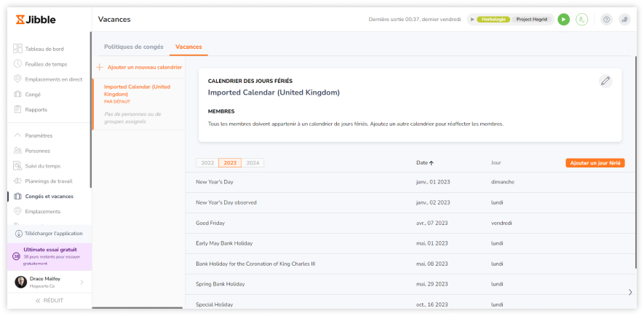This screenshot has width=644, height=316.
Task: Click the member status icon in header
Action: coord(581,20)
